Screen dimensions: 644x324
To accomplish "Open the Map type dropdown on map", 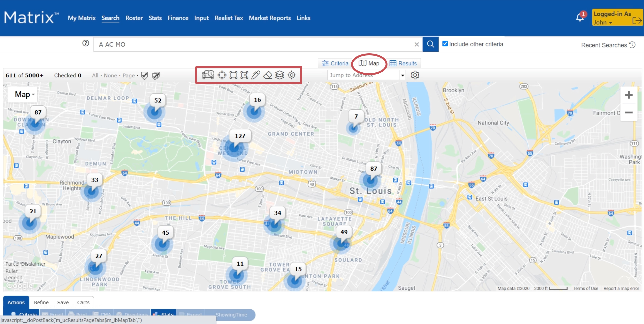I will [x=24, y=94].
